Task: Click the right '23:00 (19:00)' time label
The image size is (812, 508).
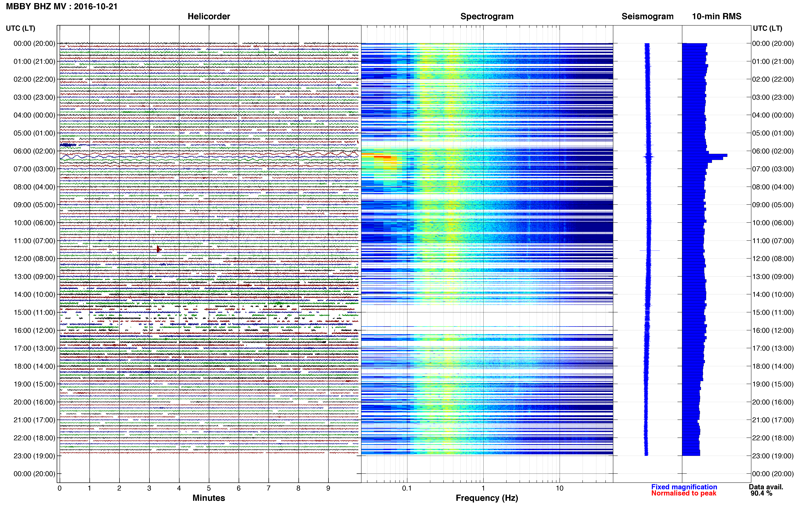Action: (773, 456)
